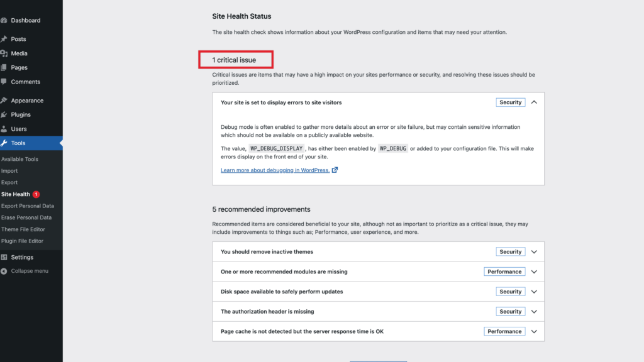This screenshot has width=644, height=362.
Task: Click the WP_DEBUG_DISPLAY code value
Action: pos(277,148)
